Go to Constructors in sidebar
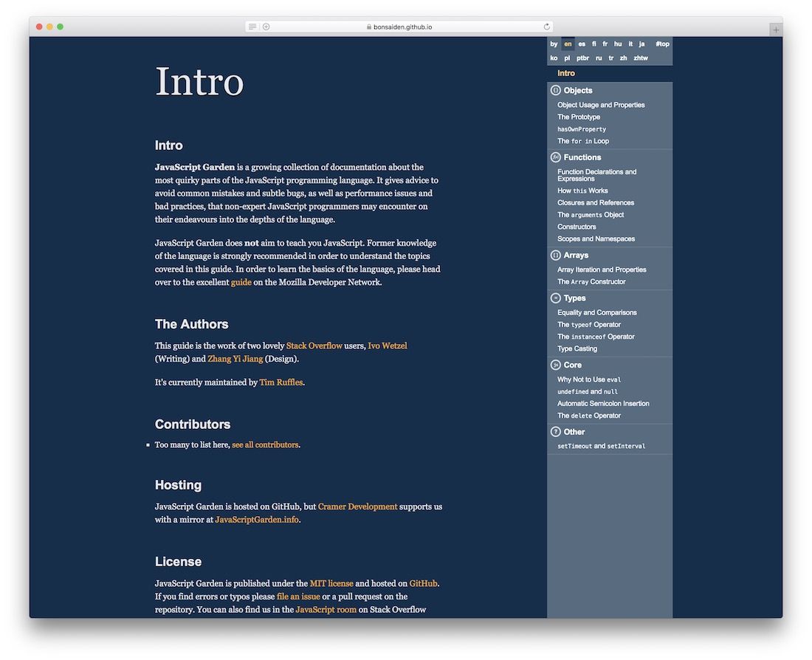812x660 pixels. [577, 227]
